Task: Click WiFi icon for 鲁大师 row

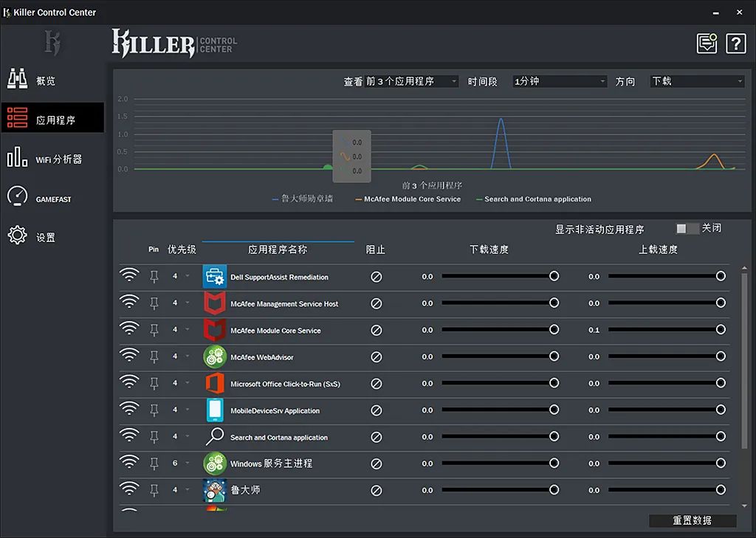Action: coord(129,489)
